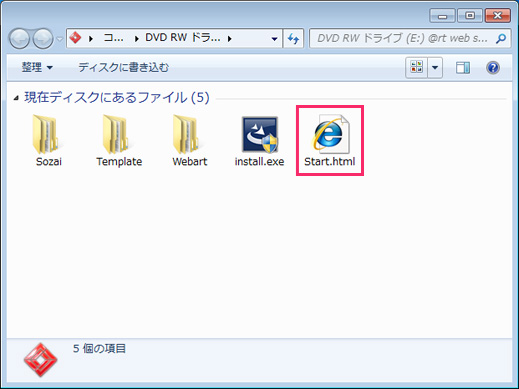The height and width of the screenshot is (389, 519).
Task: Open help with the question mark icon
Action: point(493,68)
